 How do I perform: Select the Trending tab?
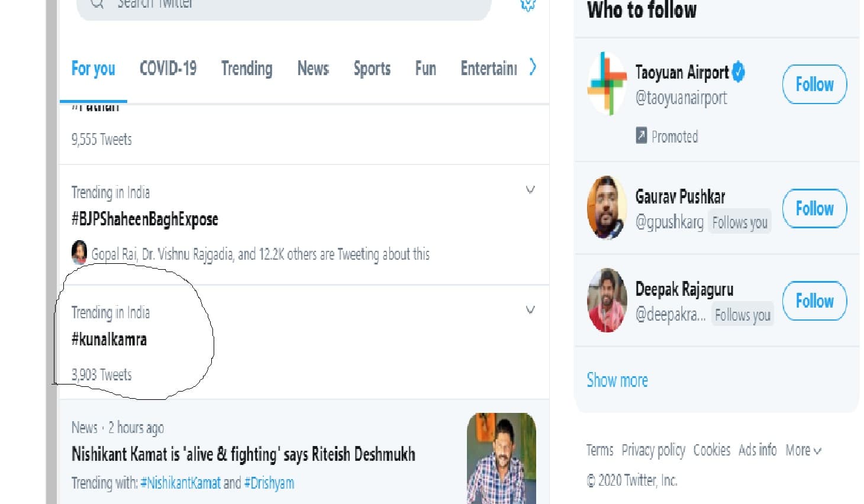(247, 69)
